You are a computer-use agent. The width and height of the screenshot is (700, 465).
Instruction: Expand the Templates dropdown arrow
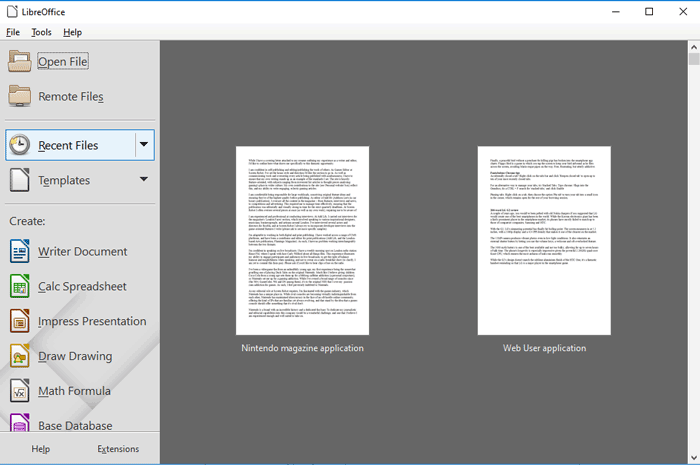[x=144, y=179]
